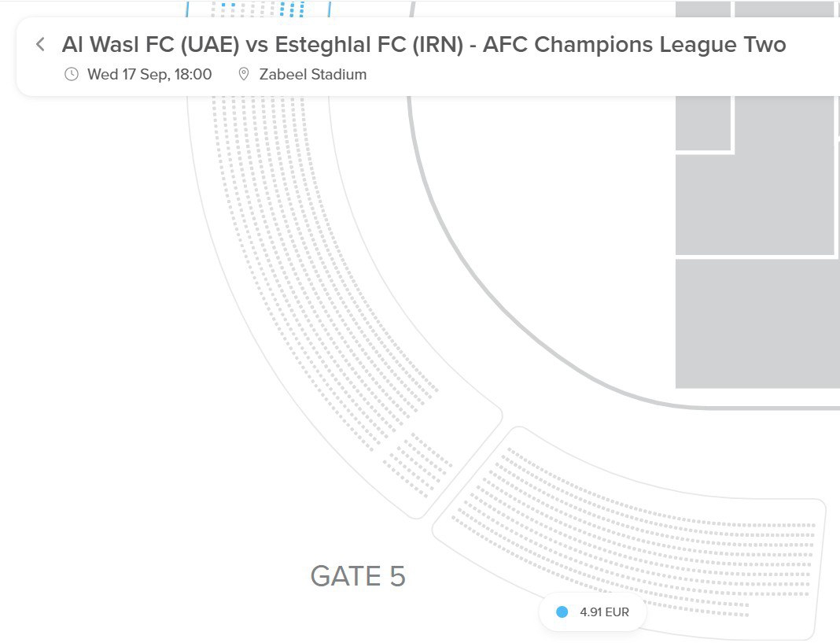Pick an available blue seat at top

coord(293,9)
